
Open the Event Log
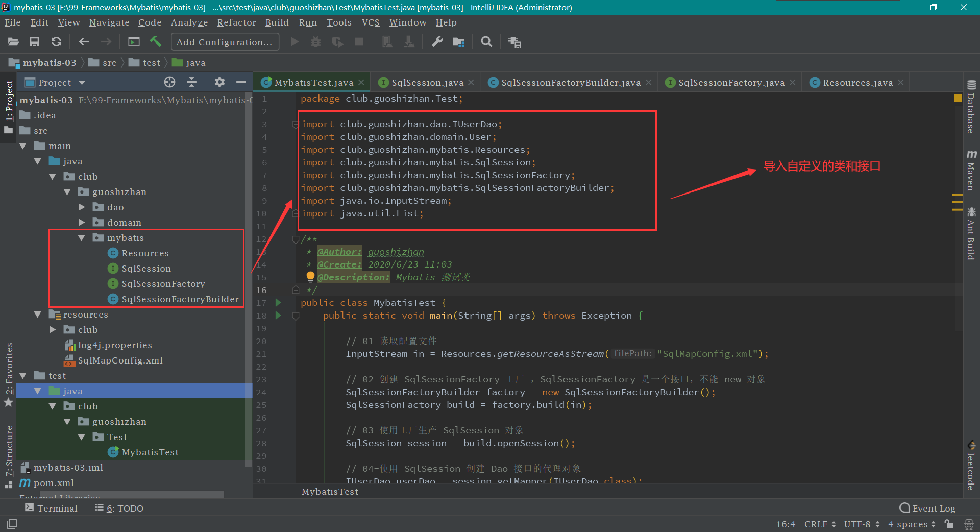point(927,508)
